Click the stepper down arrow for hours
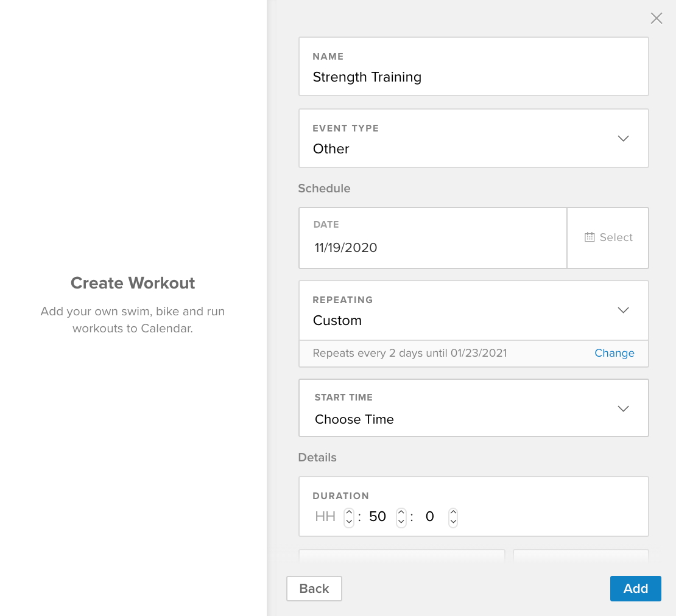 pyautogui.click(x=348, y=522)
